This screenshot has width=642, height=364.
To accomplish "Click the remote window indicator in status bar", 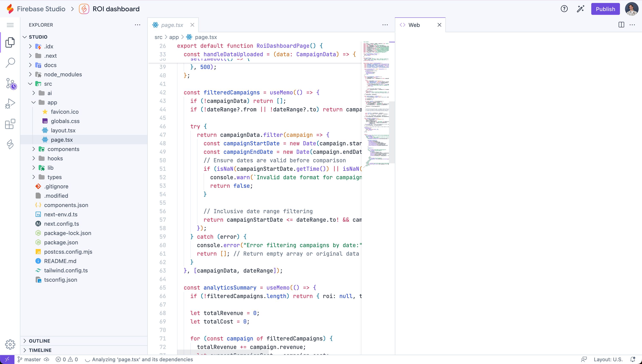I will pos(7,360).
